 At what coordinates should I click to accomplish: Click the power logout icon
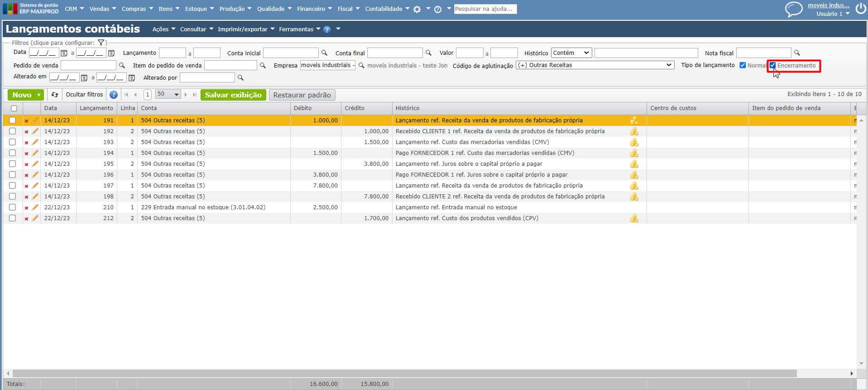click(x=861, y=9)
